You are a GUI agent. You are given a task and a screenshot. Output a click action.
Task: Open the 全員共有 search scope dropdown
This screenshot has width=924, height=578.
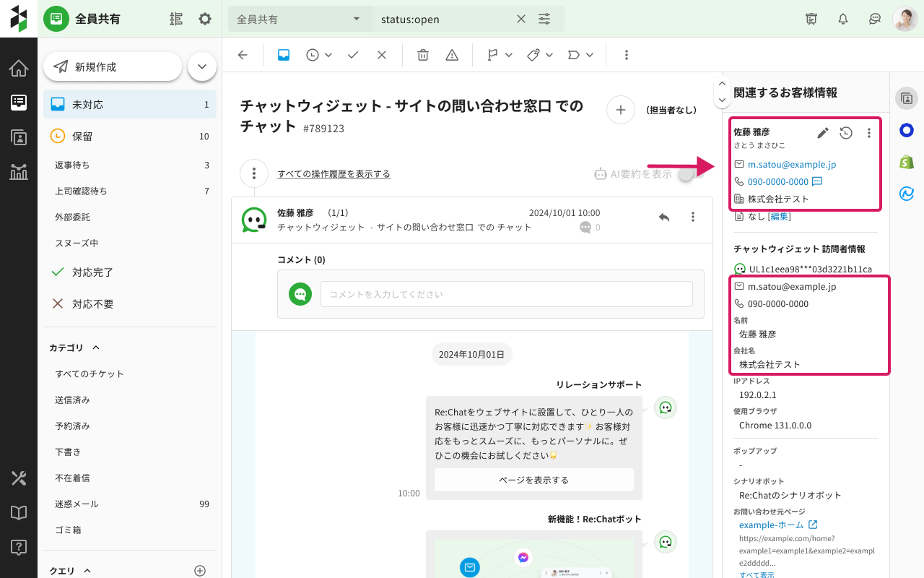pyautogui.click(x=299, y=20)
